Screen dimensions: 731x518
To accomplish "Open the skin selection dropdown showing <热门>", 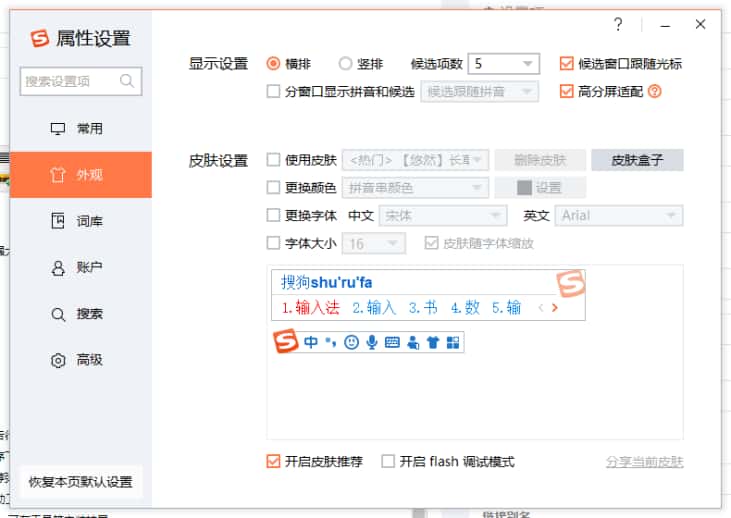I will 415,160.
